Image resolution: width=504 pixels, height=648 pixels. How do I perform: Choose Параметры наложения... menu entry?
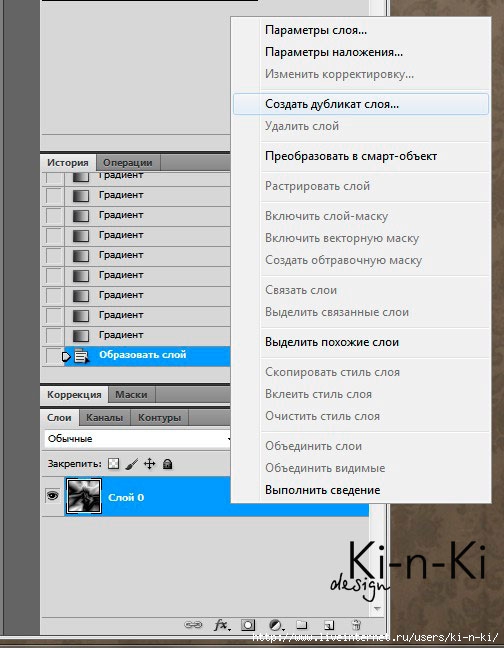click(x=361, y=52)
